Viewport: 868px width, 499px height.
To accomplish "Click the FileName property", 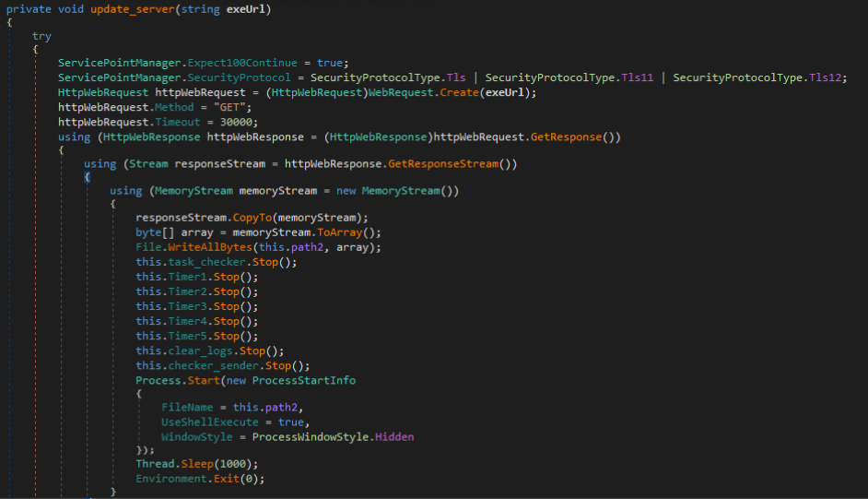I will [187, 408].
